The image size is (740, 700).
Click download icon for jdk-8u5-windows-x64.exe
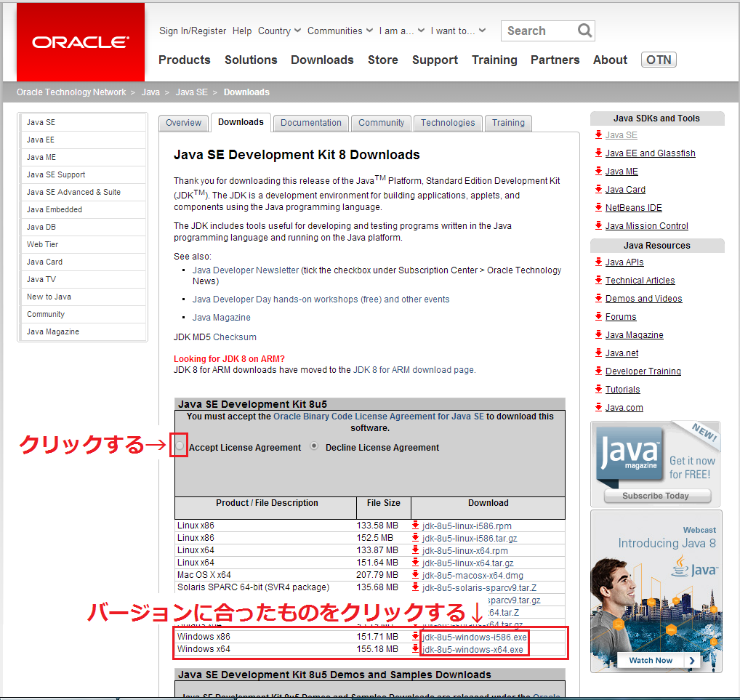point(415,648)
